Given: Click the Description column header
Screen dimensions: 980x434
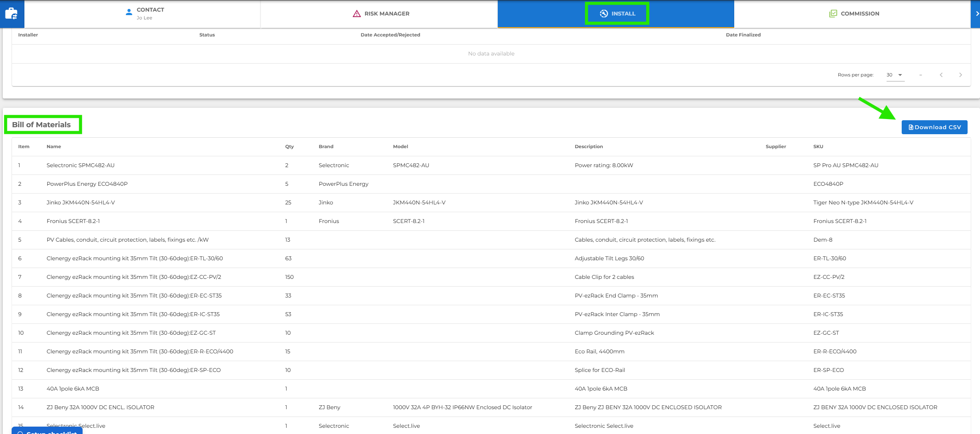Looking at the screenshot, I should (589, 147).
